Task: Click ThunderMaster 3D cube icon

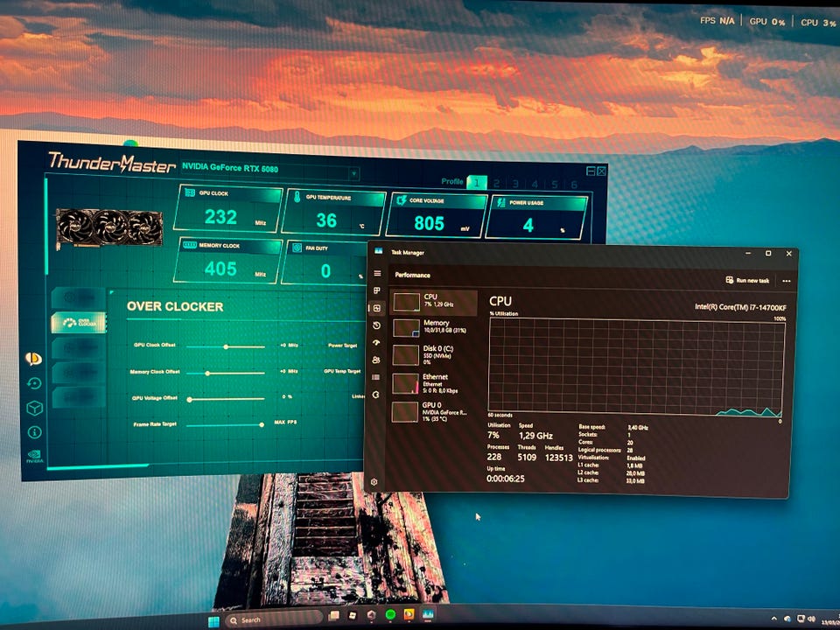Action: tap(34, 409)
